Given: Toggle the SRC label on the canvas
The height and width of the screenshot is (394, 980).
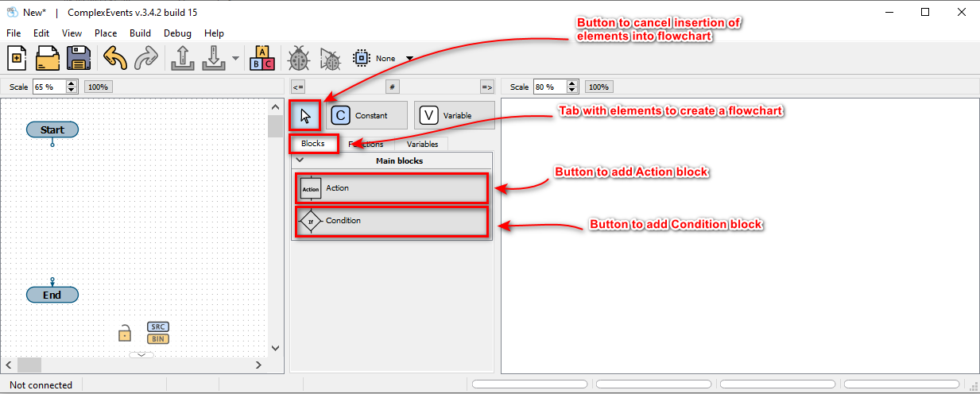Looking at the screenshot, I should point(158,327).
